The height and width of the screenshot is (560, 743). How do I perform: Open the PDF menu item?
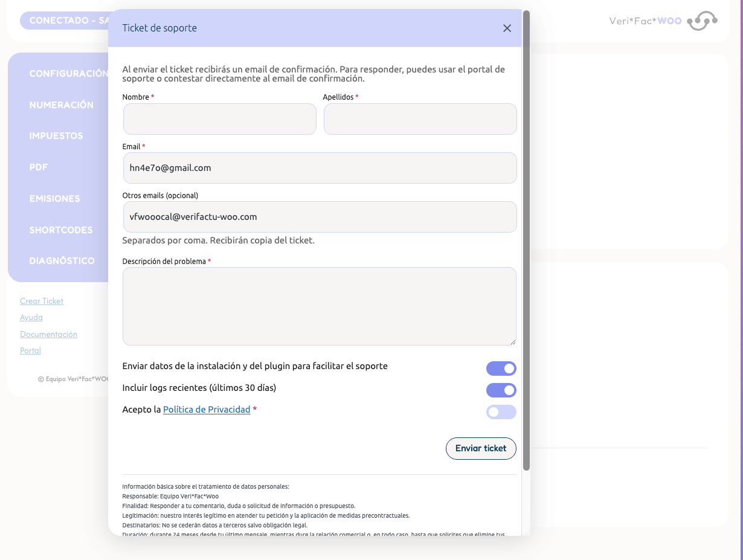(x=39, y=167)
